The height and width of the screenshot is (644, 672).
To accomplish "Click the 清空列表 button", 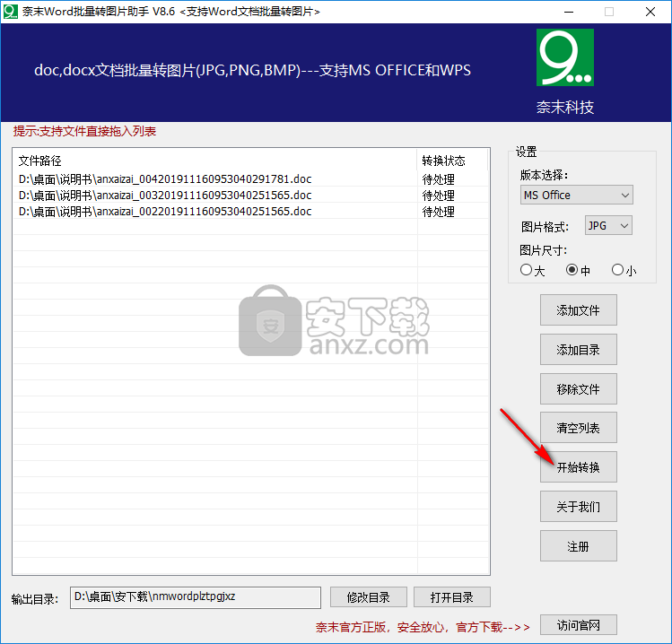I will click(x=578, y=428).
